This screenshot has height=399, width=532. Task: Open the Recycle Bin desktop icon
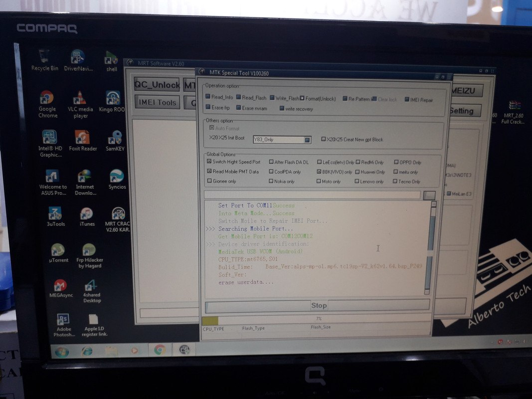[x=44, y=60]
